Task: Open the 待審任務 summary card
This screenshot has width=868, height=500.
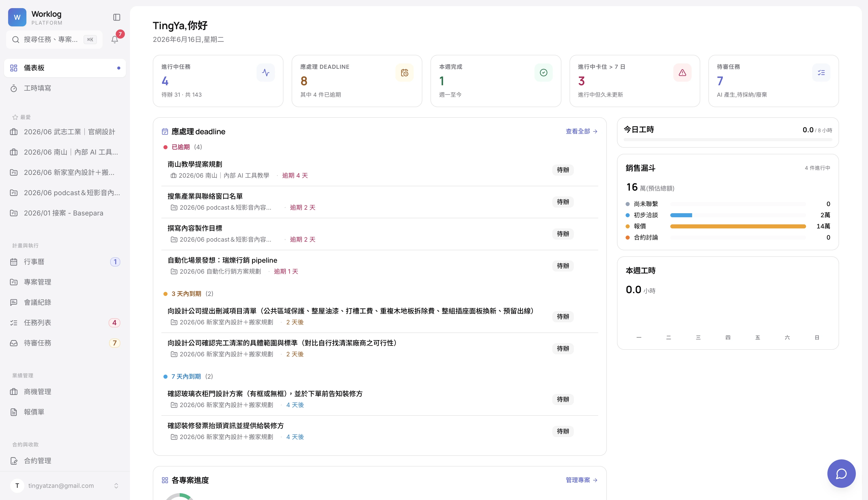Action: 773,81
